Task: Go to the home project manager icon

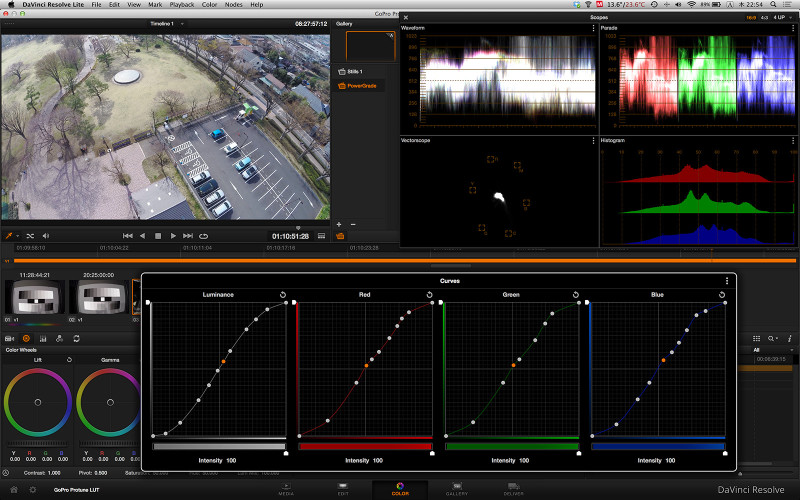Action: coord(14,490)
